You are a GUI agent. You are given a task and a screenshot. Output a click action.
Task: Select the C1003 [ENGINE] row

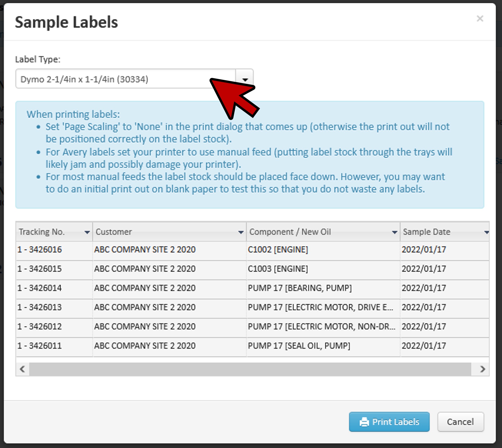(278, 269)
